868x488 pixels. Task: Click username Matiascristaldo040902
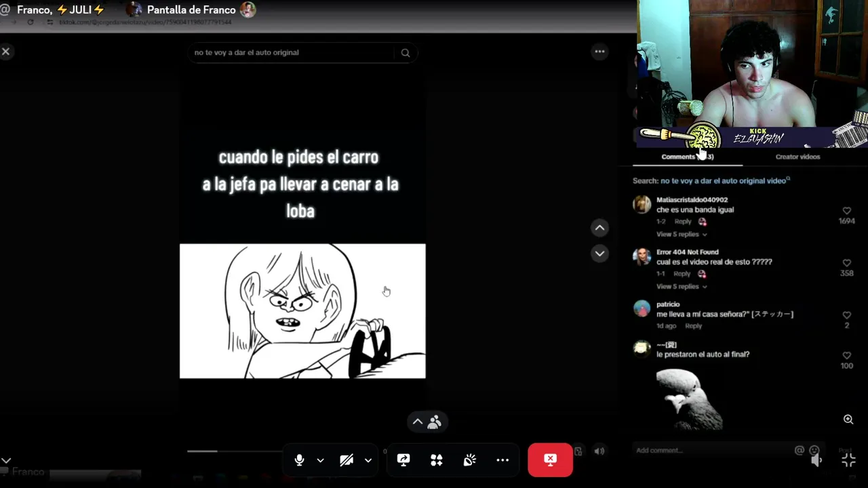tap(692, 200)
